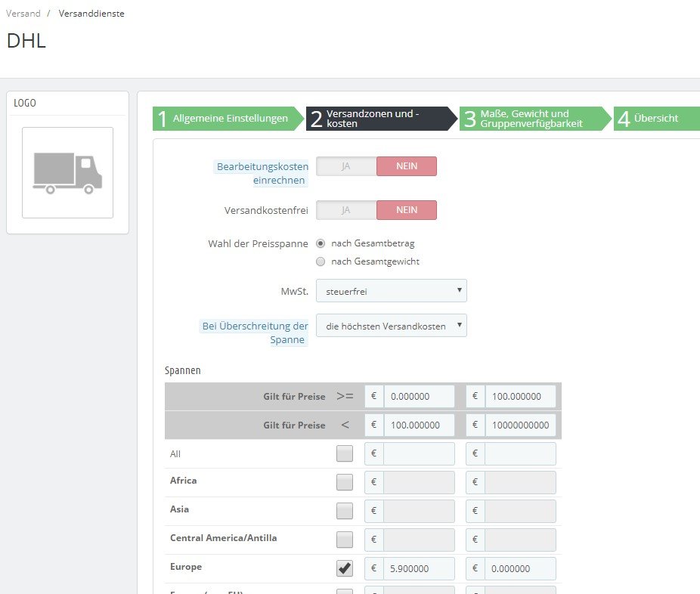This screenshot has height=594, width=700.
Task: Check the Africa zone checkbox
Action: click(x=345, y=482)
